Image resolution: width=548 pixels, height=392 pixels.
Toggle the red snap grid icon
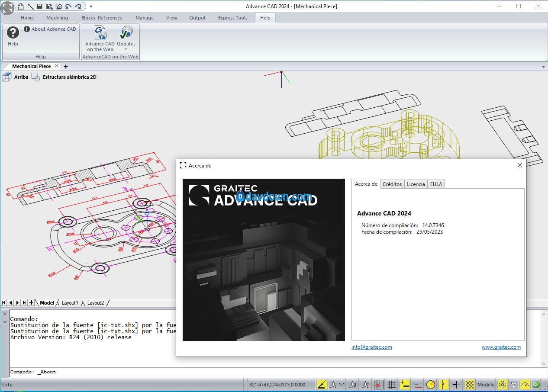coord(379,384)
